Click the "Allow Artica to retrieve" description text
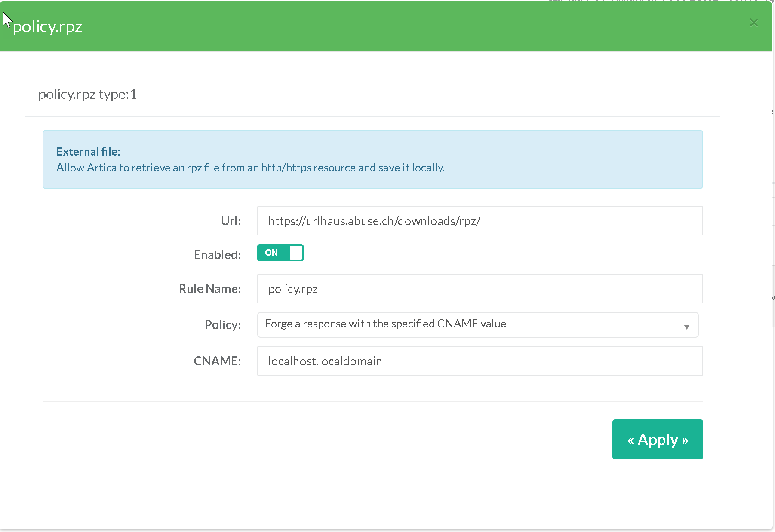The width and height of the screenshot is (775, 532). click(250, 168)
